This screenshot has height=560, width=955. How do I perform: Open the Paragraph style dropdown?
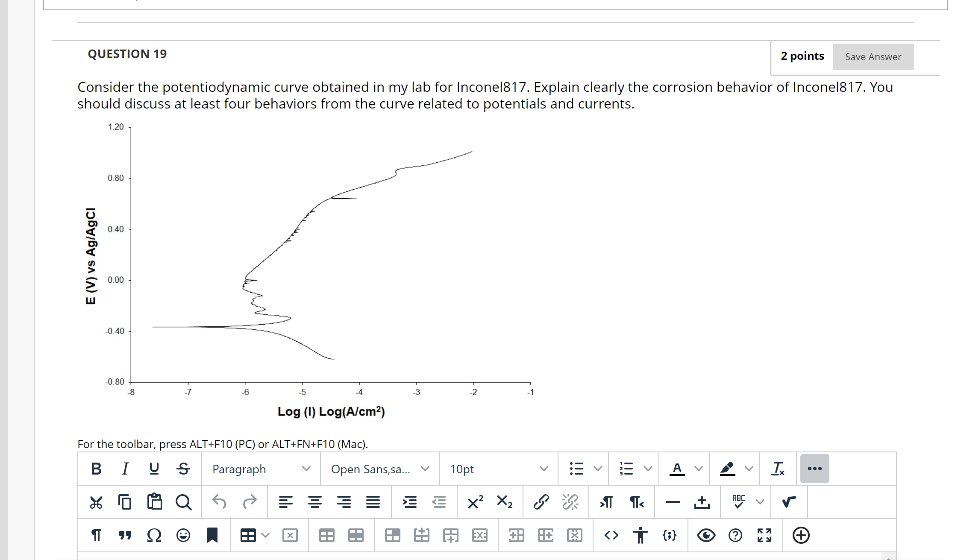260,469
